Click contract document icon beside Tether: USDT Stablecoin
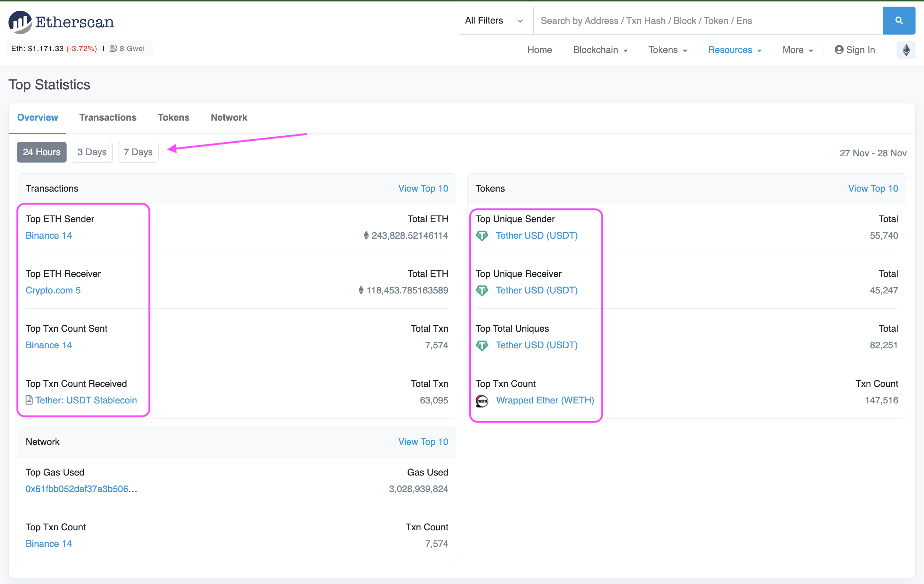The width and height of the screenshot is (924, 584). pos(29,400)
